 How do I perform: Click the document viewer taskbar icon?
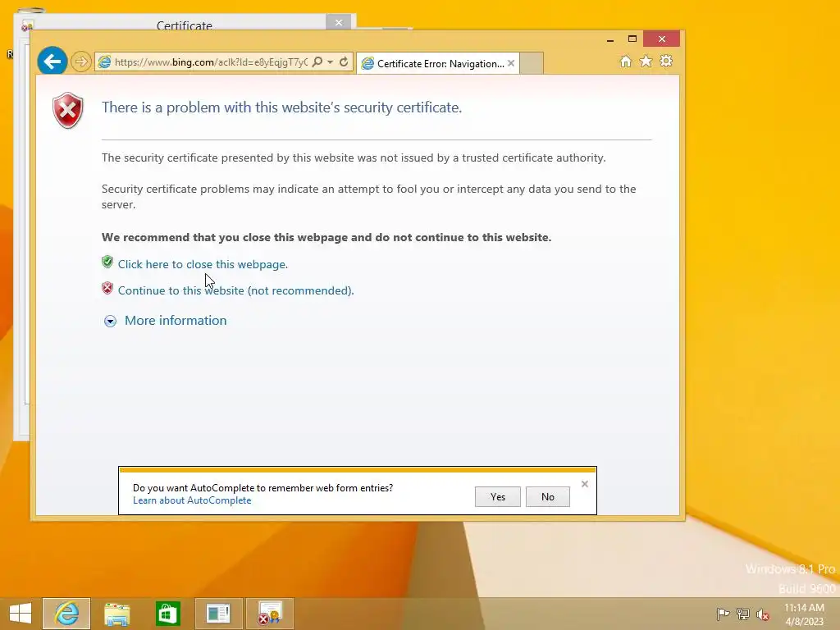[218, 614]
